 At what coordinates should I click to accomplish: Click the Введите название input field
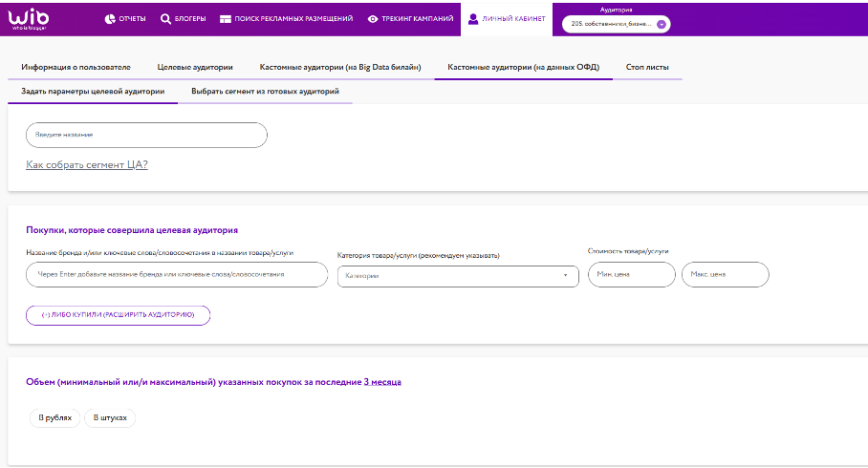pos(145,136)
